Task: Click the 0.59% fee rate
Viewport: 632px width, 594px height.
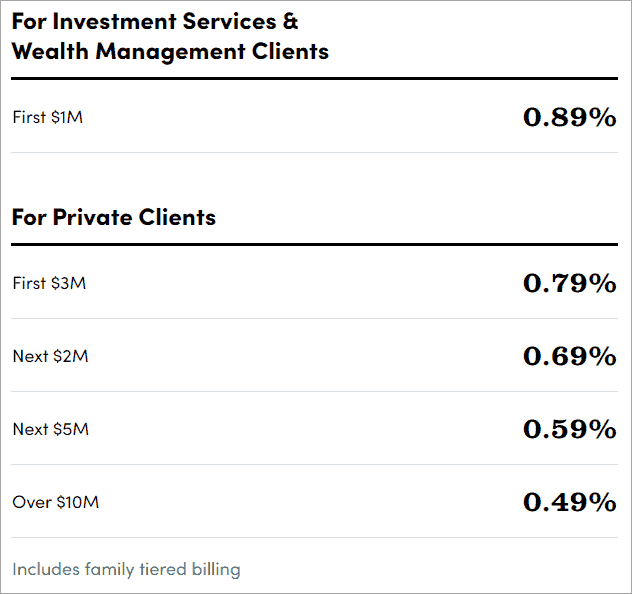Action: click(x=569, y=429)
